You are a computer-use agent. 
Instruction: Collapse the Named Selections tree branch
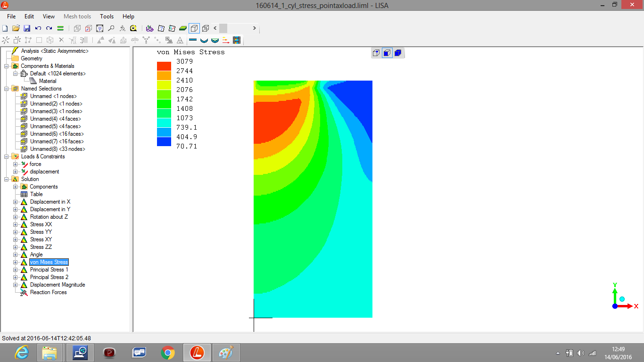click(x=7, y=89)
